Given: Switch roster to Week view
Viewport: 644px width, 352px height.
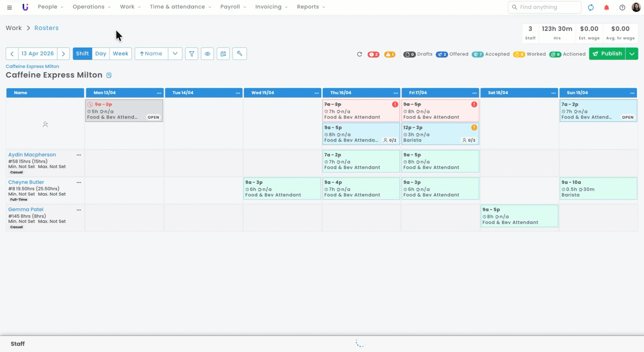Looking at the screenshot, I should (x=121, y=54).
